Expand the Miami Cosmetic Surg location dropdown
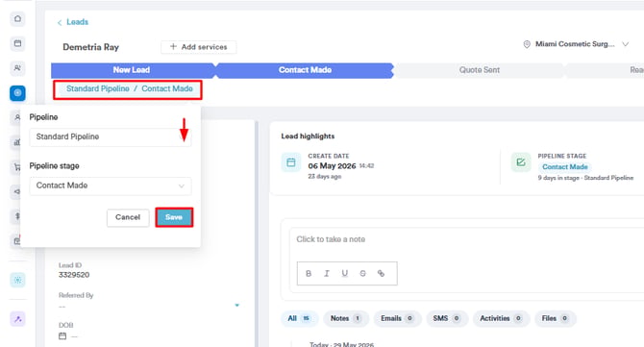Viewport: 644px width, 347px height. click(625, 44)
